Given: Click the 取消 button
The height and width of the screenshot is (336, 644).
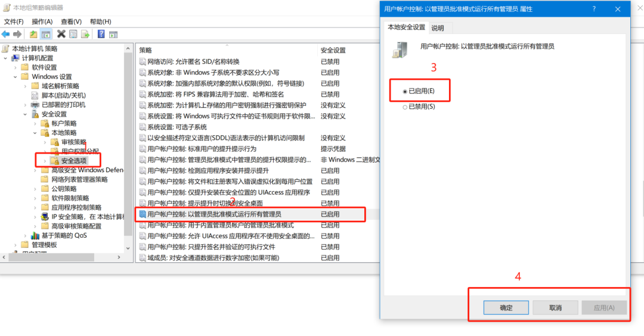Looking at the screenshot, I should click(555, 307).
